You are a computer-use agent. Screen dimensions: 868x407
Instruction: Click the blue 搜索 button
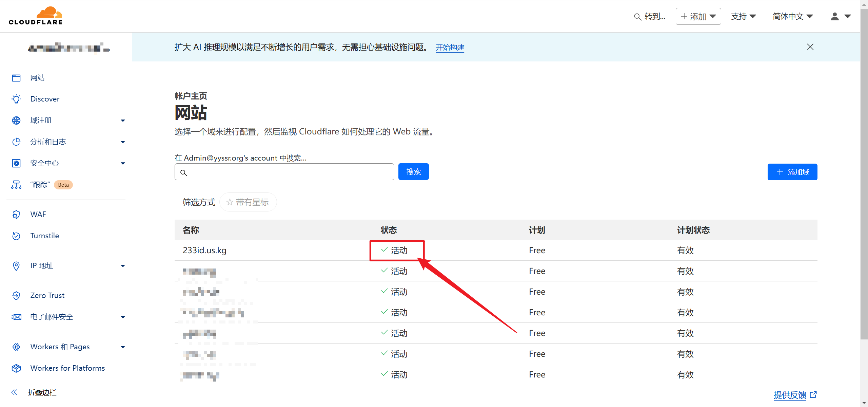tap(413, 172)
